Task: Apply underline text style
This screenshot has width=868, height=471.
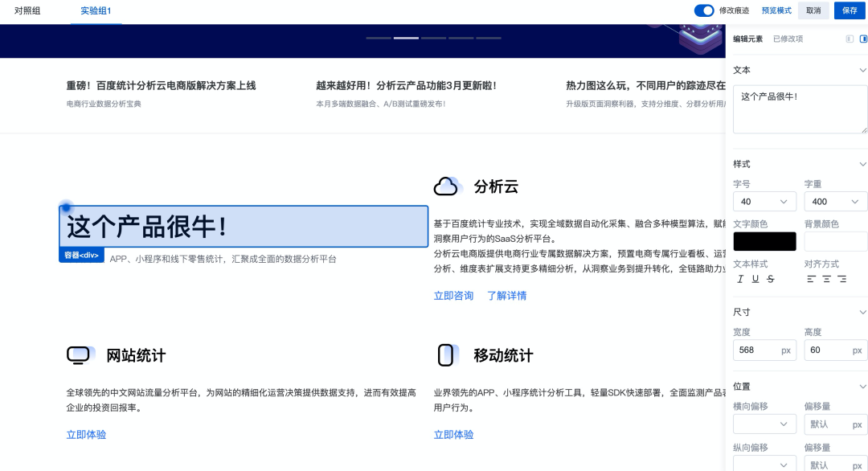Action: tap(755, 279)
